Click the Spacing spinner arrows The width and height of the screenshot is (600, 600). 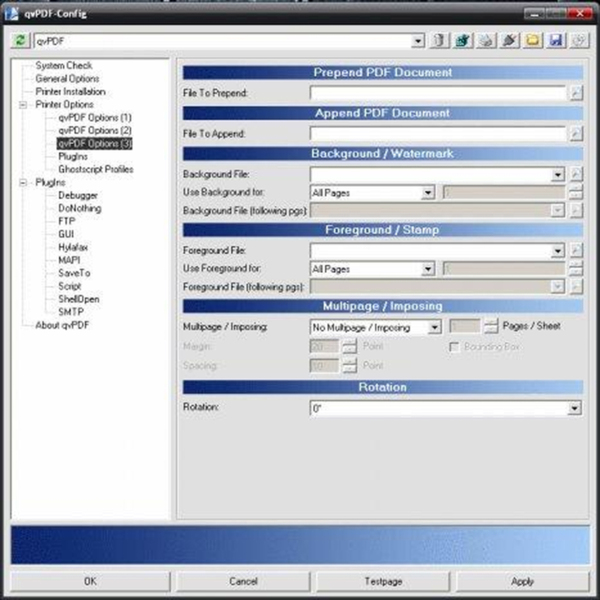pyautogui.click(x=349, y=365)
